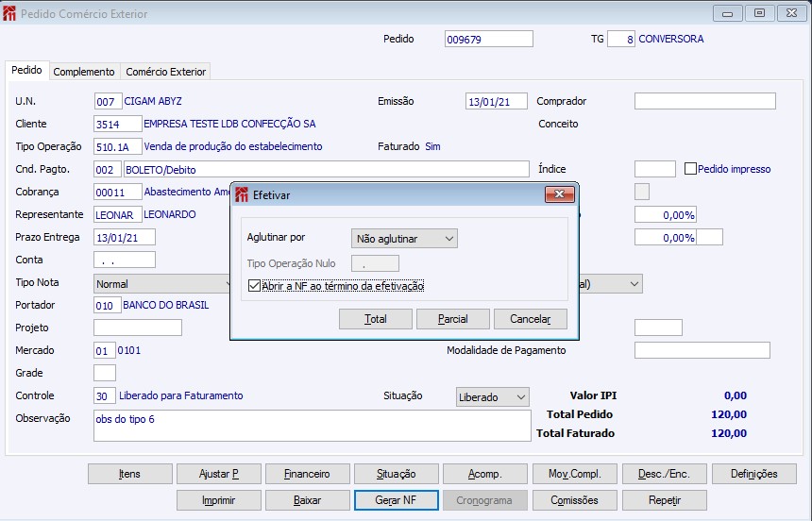Click the BOLETO/Debito description field

tap(327, 169)
